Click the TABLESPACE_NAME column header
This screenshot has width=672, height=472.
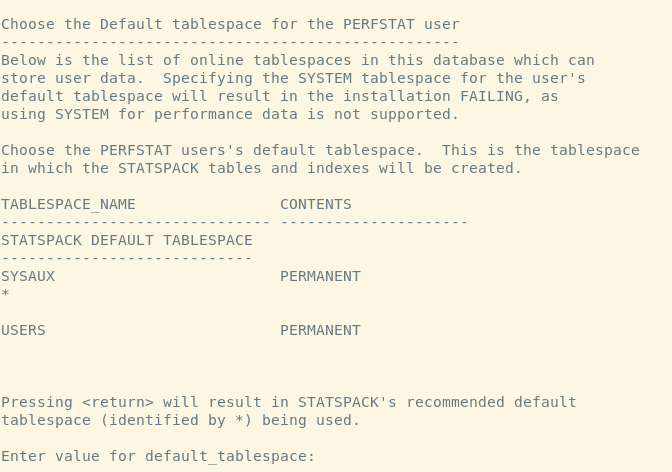tap(68, 204)
